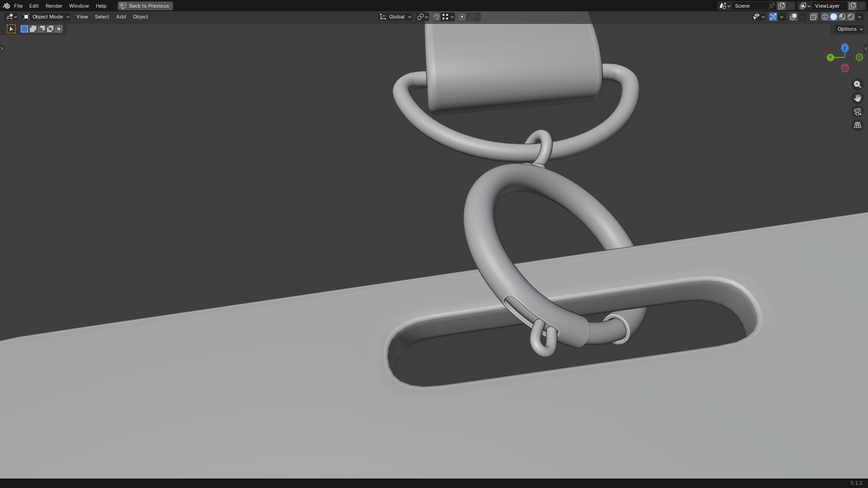Open the Add menu

(121, 17)
